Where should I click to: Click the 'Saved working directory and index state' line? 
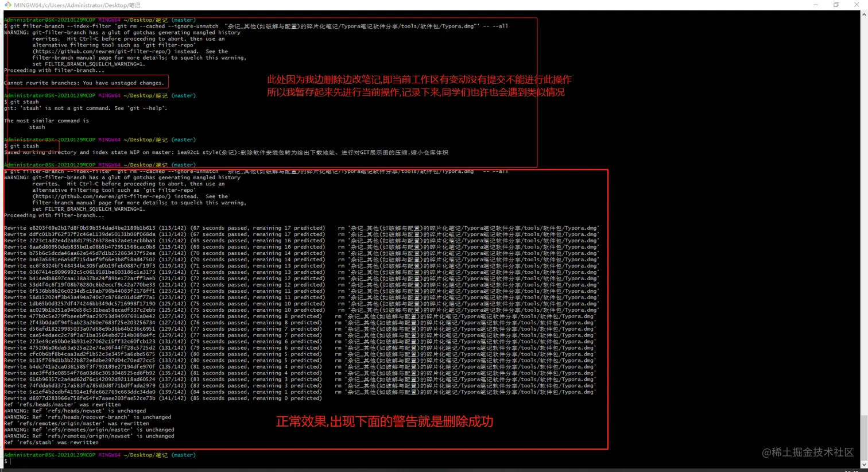[x=226, y=152]
